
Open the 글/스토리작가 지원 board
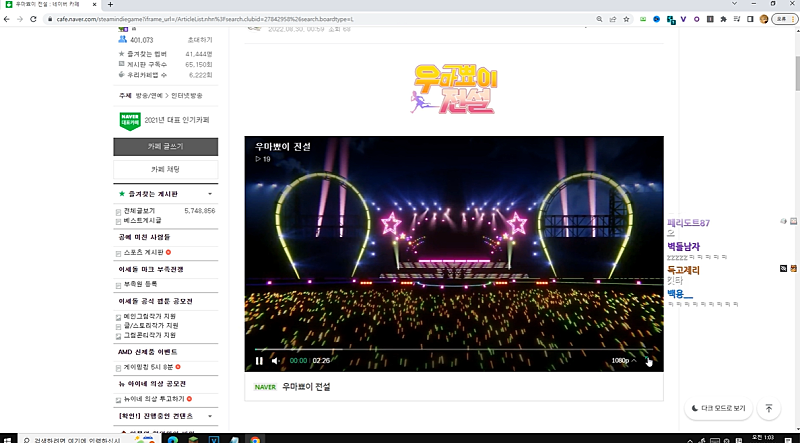[x=151, y=326]
